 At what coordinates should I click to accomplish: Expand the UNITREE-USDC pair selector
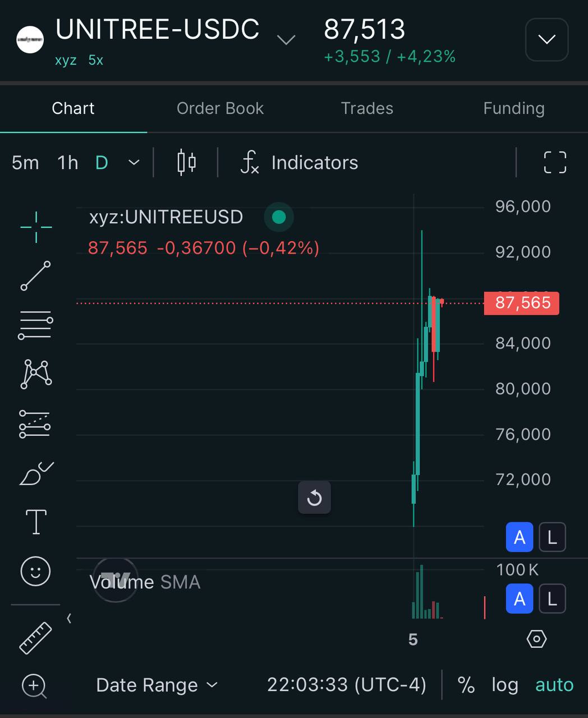[x=286, y=40]
